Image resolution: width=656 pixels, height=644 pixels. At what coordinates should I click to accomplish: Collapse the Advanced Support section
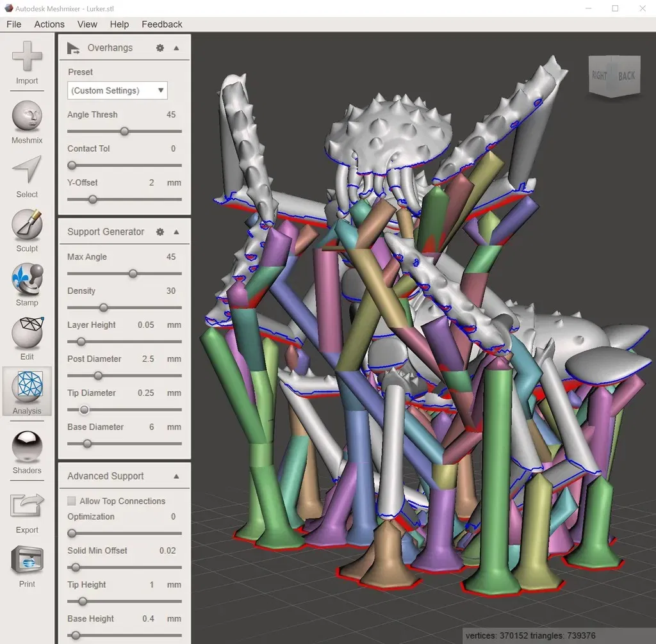click(x=176, y=476)
